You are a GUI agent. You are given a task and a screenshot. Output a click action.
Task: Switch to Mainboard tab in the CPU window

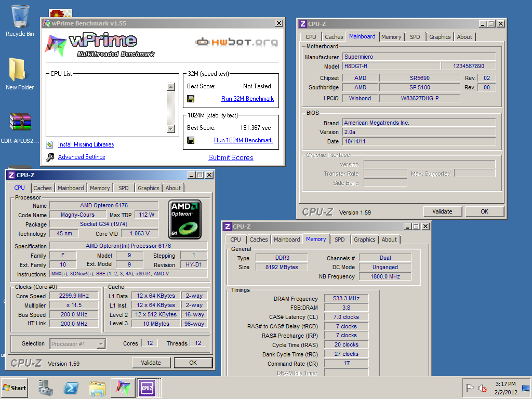click(71, 188)
